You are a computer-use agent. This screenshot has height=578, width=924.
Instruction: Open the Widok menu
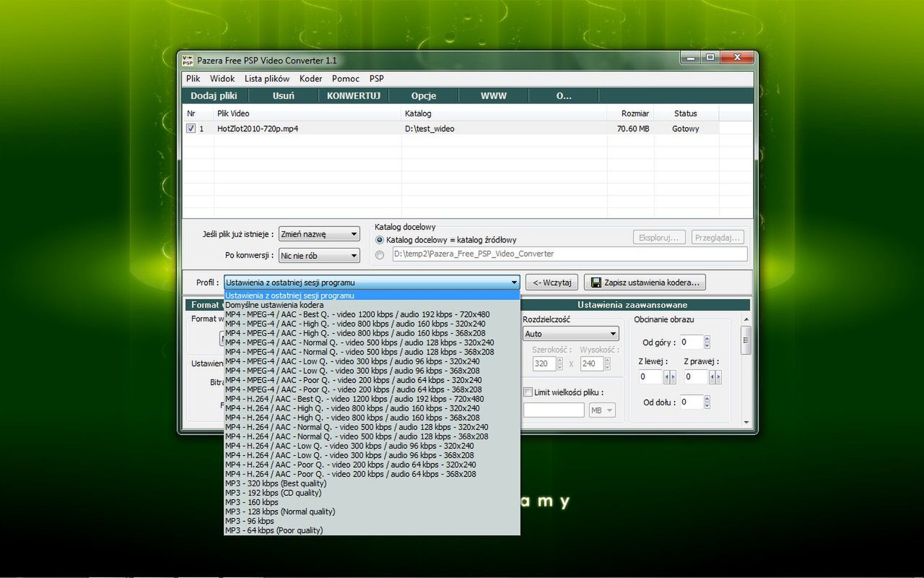222,79
